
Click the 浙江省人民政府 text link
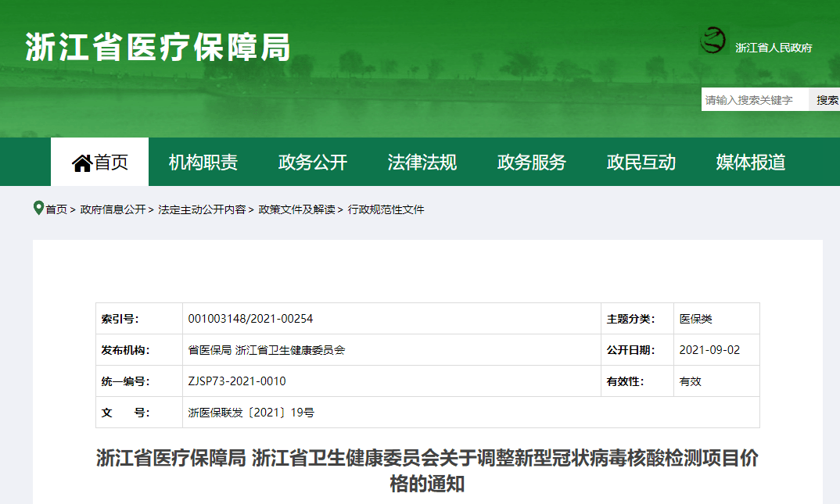(x=774, y=47)
